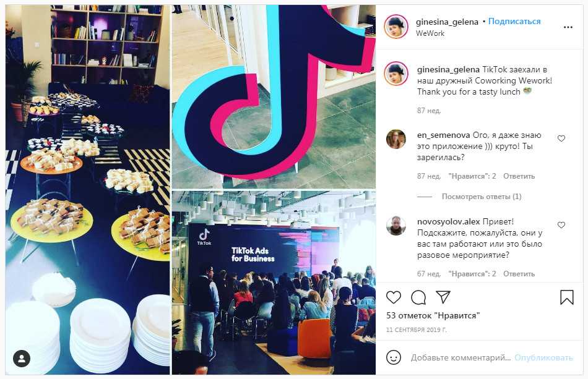588x379 pixels.
Task: Open ginesina_gelena profile avatar in header
Action: point(396,27)
